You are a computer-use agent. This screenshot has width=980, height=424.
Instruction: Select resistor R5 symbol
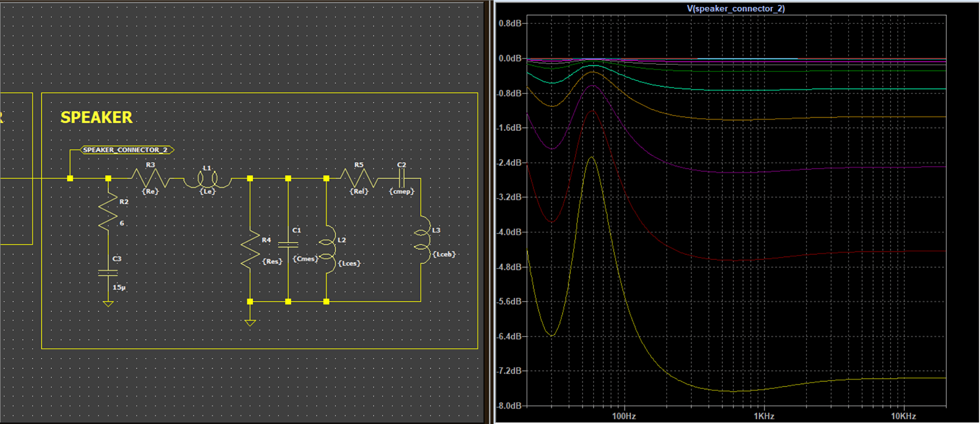click(x=359, y=178)
